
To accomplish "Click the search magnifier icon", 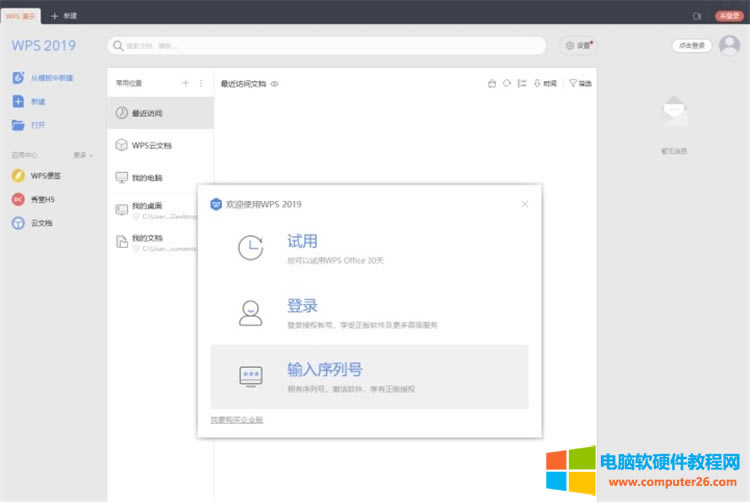I will [118, 46].
